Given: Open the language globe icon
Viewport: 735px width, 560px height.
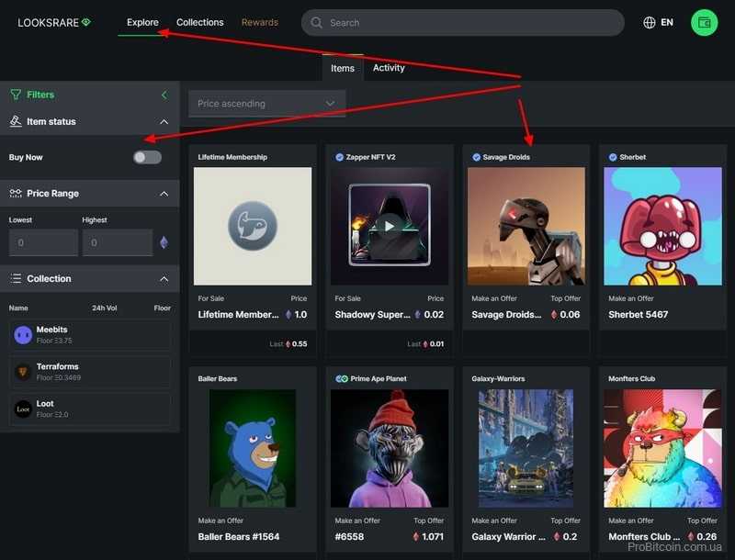Looking at the screenshot, I should point(650,22).
